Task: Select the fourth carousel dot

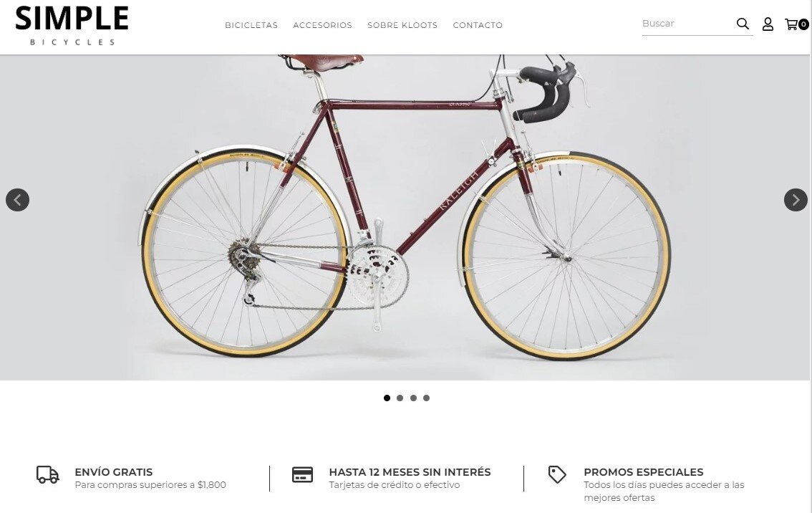Action: (x=426, y=398)
